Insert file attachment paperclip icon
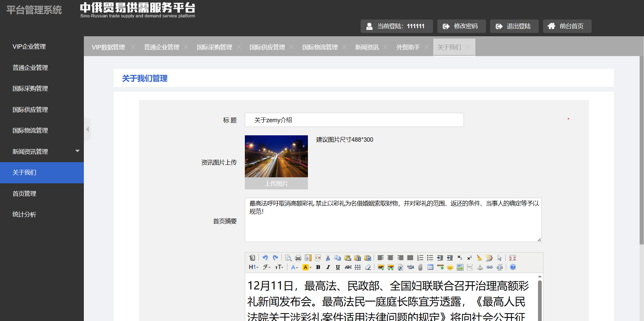 coord(420,267)
